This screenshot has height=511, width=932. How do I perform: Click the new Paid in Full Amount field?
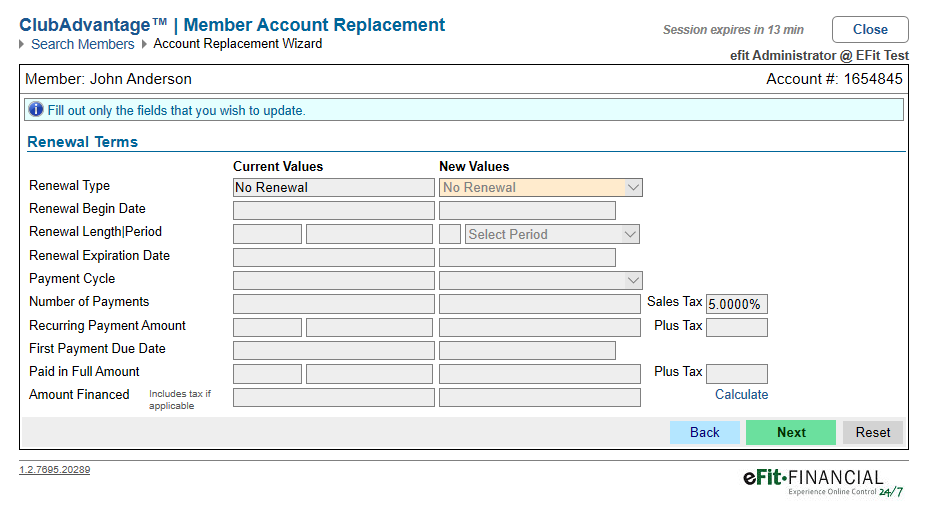tap(540, 374)
